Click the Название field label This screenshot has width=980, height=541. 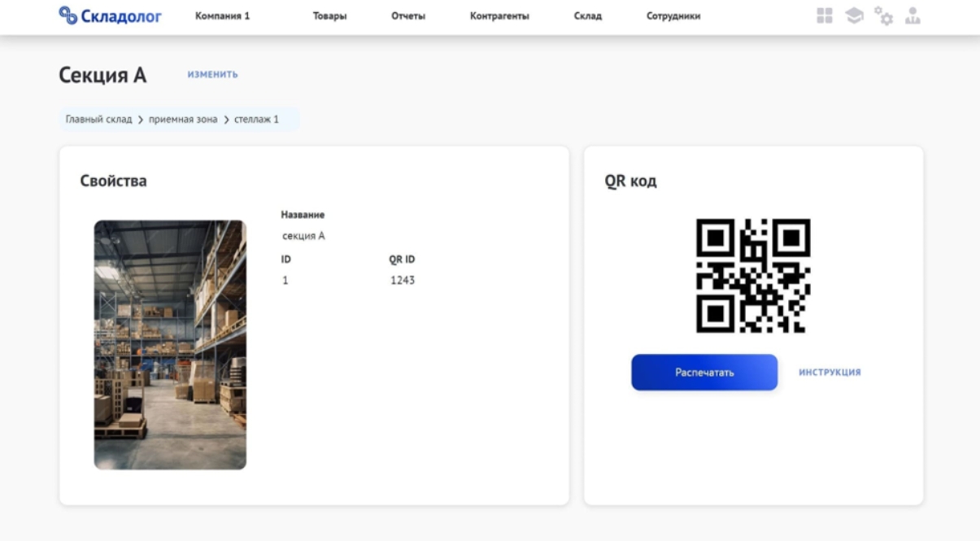tap(303, 215)
